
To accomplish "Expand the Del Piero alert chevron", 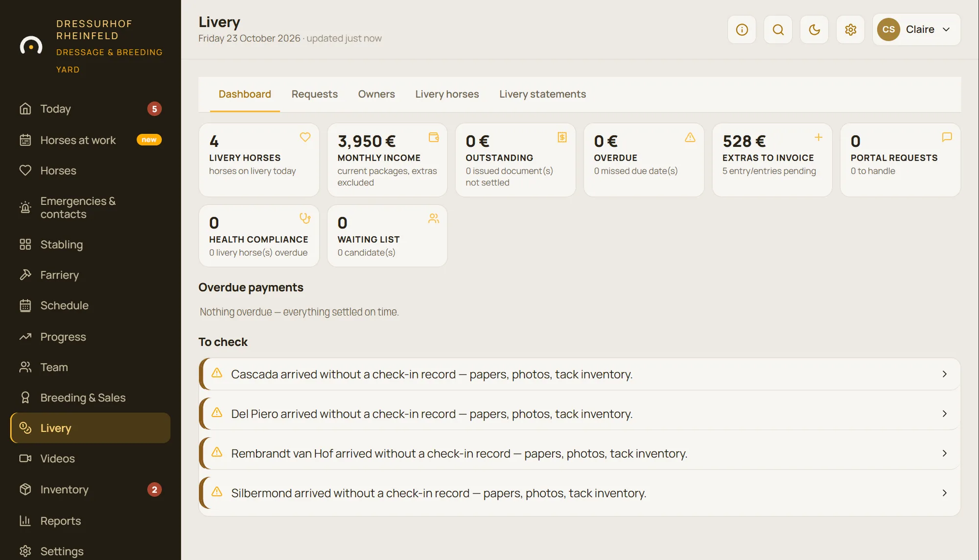I will click(944, 414).
